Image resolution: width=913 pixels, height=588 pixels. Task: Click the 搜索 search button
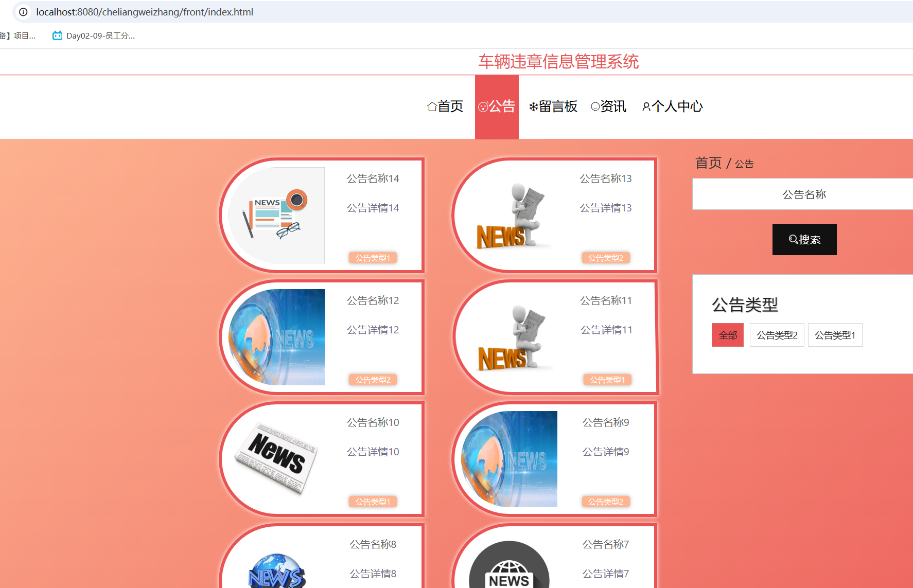[x=804, y=239]
